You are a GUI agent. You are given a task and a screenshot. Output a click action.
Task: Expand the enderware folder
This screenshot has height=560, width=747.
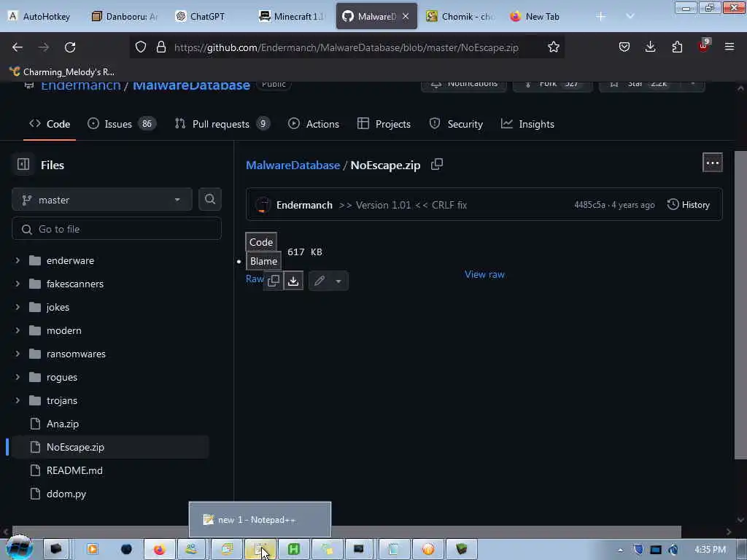point(18,260)
